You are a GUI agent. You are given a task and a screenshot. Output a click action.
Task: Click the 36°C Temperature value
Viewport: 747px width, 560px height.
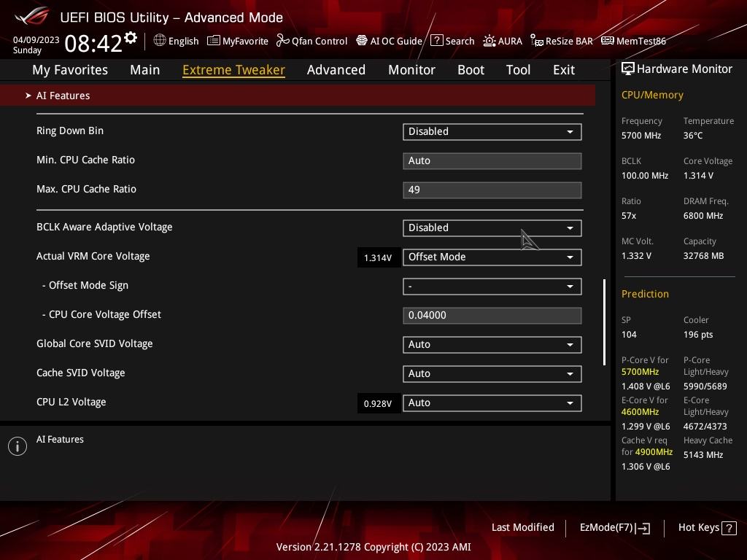coord(693,136)
